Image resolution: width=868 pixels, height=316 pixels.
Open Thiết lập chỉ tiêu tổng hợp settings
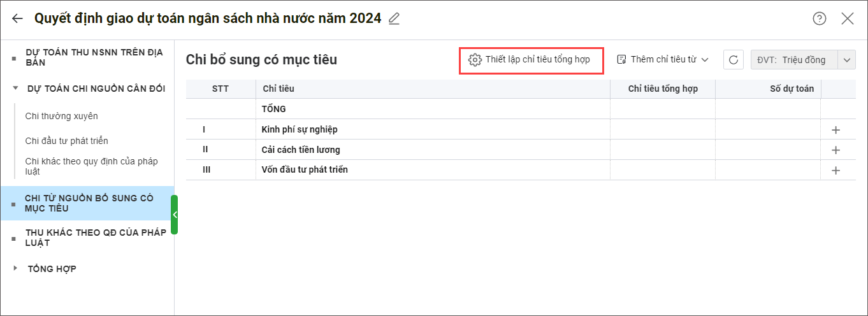coord(531,60)
